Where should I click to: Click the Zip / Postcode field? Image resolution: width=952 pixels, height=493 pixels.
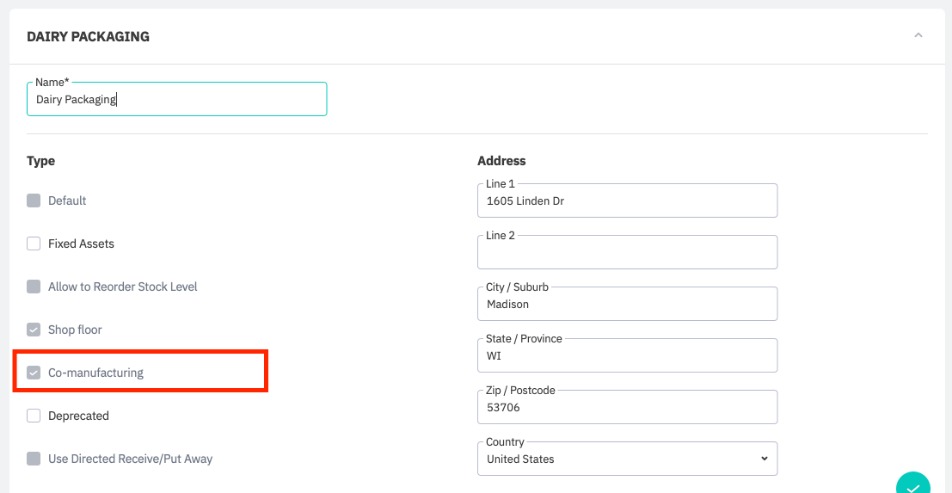pos(627,408)
